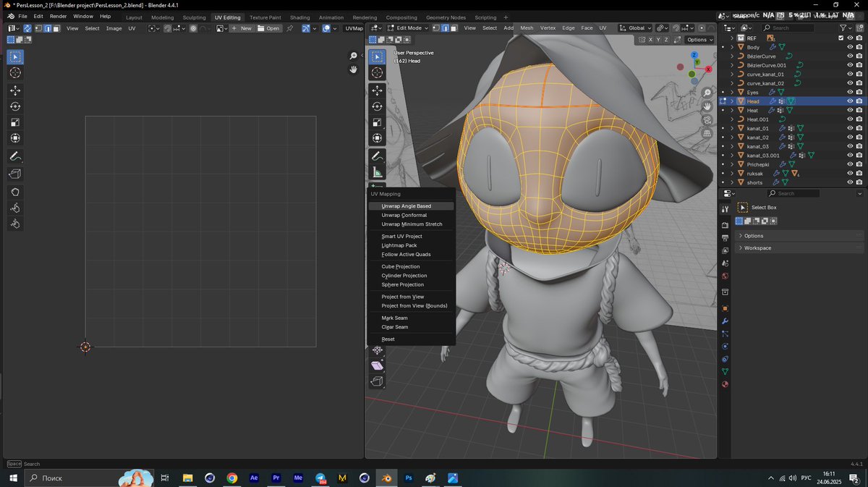868x487 pixels.
Task: Select the Rotate tool in the 3D viewport toolbar
Action: coord(377,106)
